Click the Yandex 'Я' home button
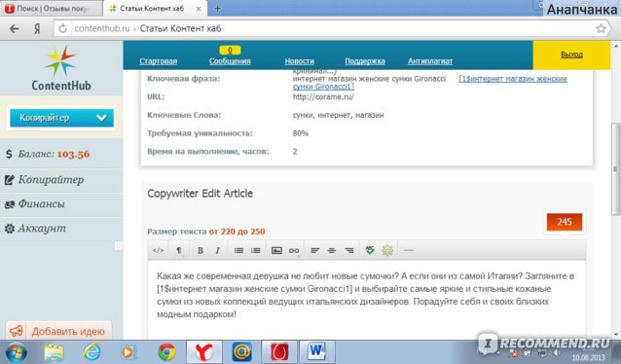 point(37,28)
